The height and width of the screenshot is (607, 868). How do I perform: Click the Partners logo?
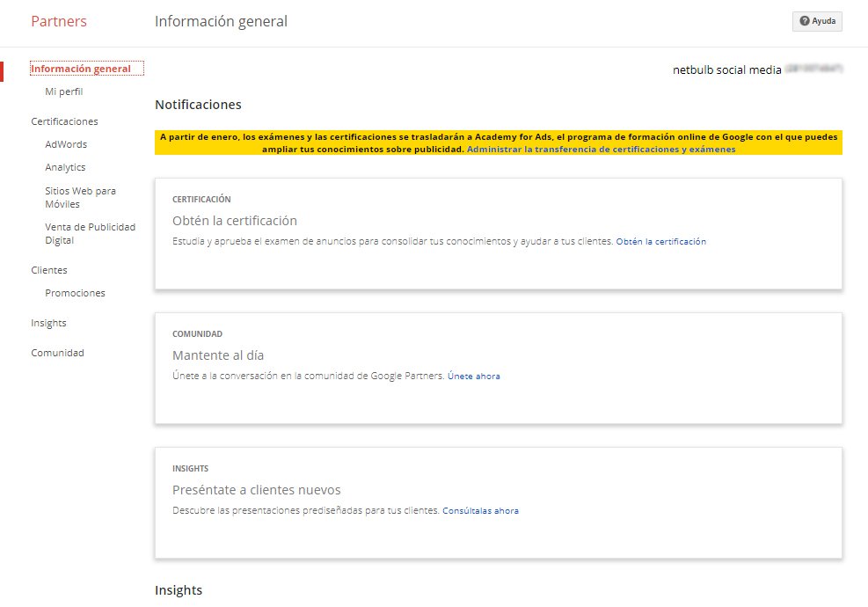coord(58,21)
